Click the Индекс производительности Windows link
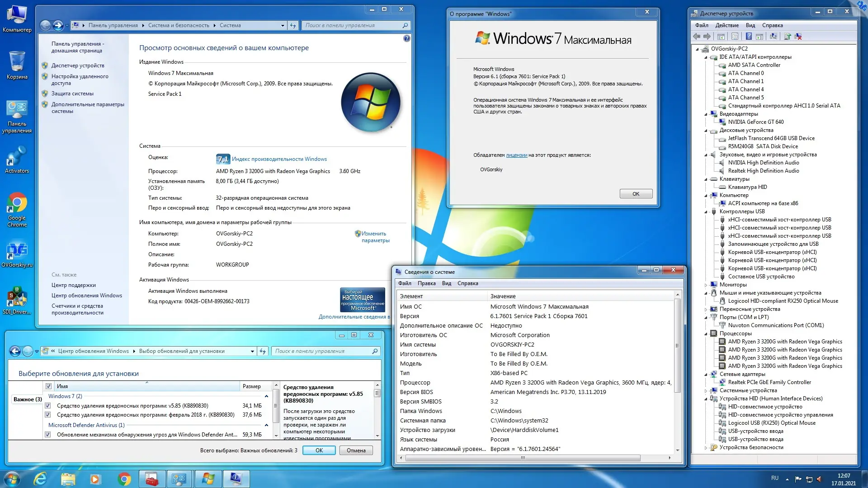Screen dimensions: 868x488 (x=279, y=159)
